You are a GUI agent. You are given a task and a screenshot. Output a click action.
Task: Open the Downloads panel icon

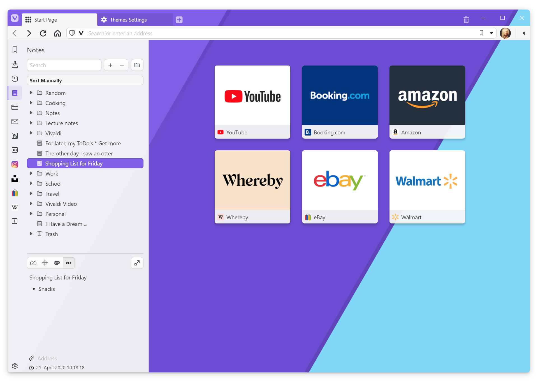point(15,64)
